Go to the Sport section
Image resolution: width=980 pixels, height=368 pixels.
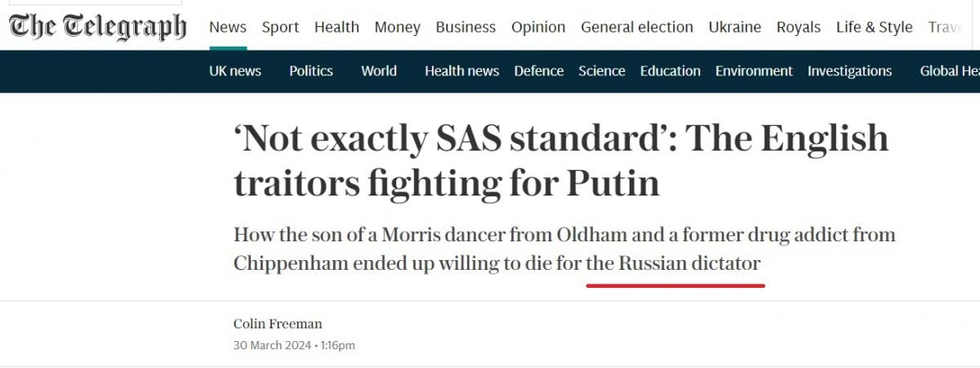tap(280, 27)
